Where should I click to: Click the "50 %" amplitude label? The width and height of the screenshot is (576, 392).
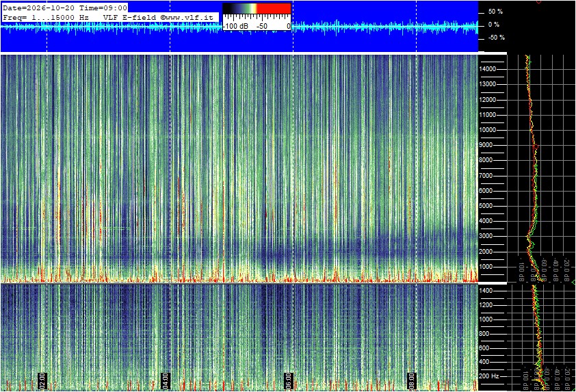click(x=495, y=12)
